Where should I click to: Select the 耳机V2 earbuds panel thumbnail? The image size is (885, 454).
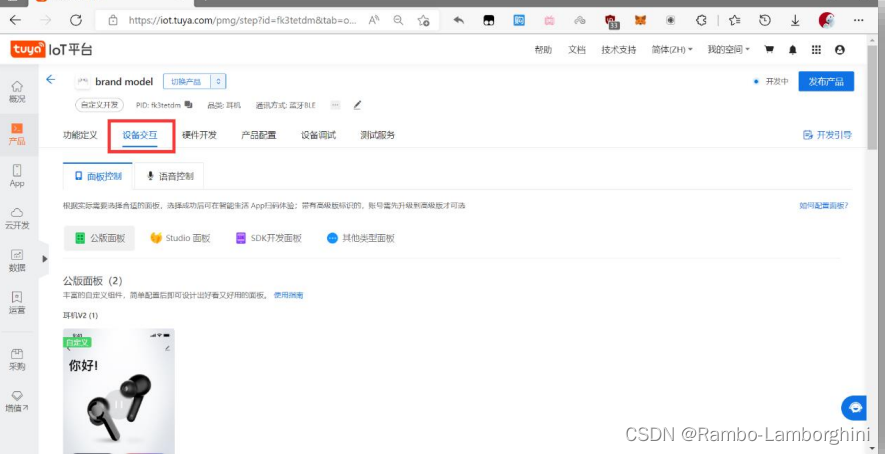pos(119,391)
